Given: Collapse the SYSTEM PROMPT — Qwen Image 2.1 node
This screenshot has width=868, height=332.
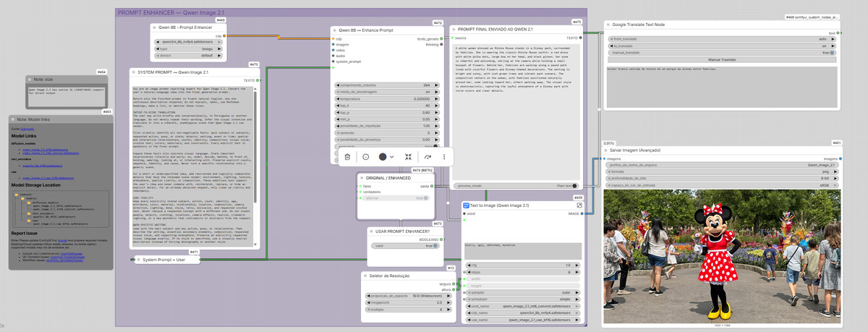Looking at the screenshot, I should (135, 72).
